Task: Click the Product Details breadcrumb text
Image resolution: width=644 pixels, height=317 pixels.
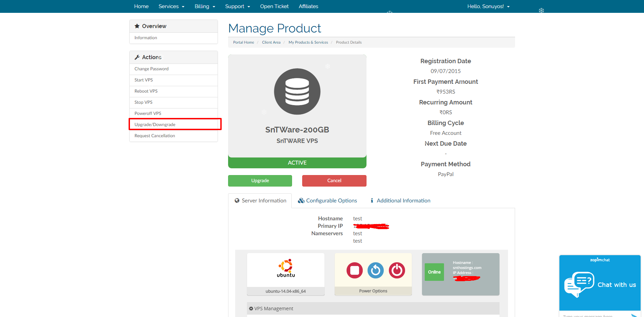Action: pyautogui.click(x=349, y=42)
